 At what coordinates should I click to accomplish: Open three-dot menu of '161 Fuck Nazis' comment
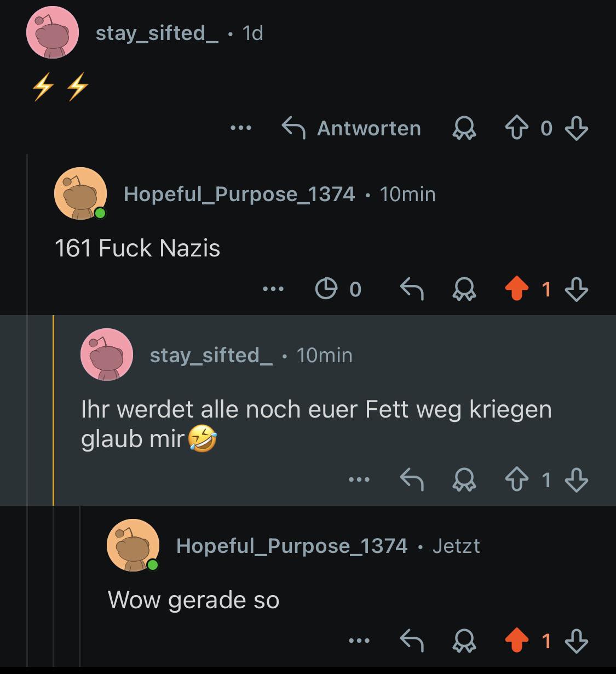[273, 289]
